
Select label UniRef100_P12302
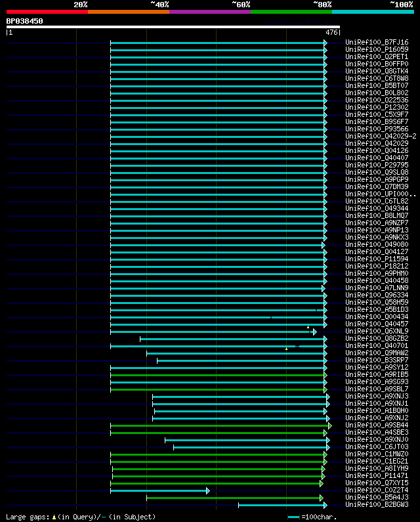[x=377, y=107]
